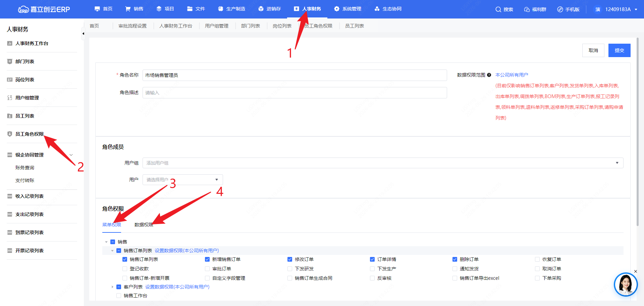Screen dimensions: 644x306
Task: Click the 销售 shopping cart icon
Action: 128,9
